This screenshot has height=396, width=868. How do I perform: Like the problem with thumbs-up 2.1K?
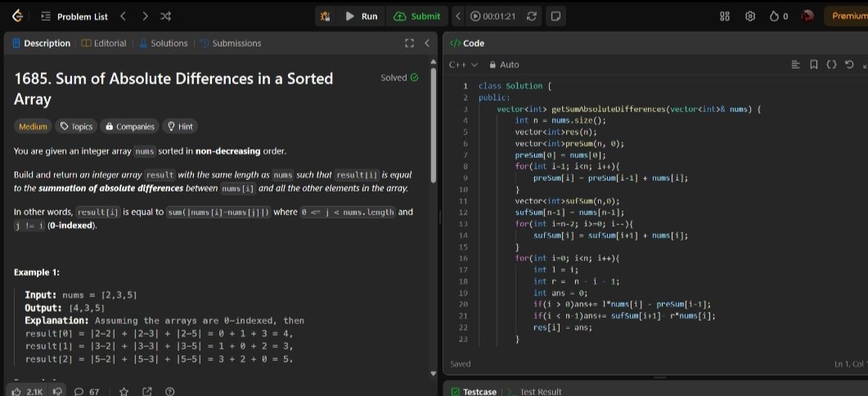(27, 392)
